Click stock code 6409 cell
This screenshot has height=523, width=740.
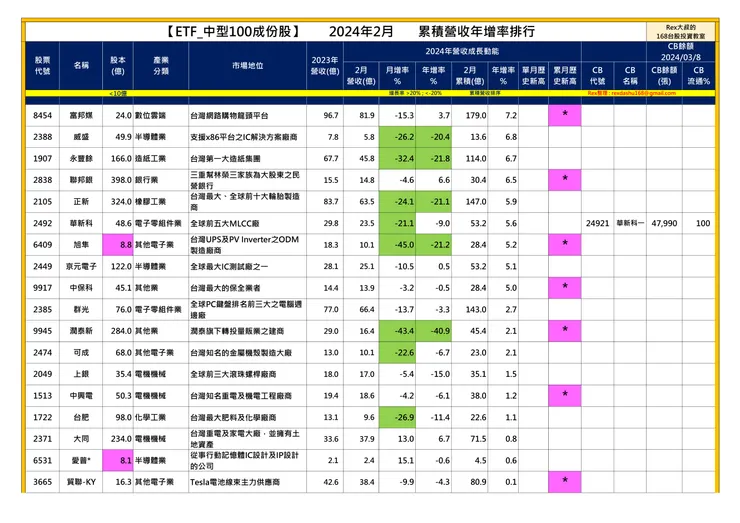tap(42, 245)
